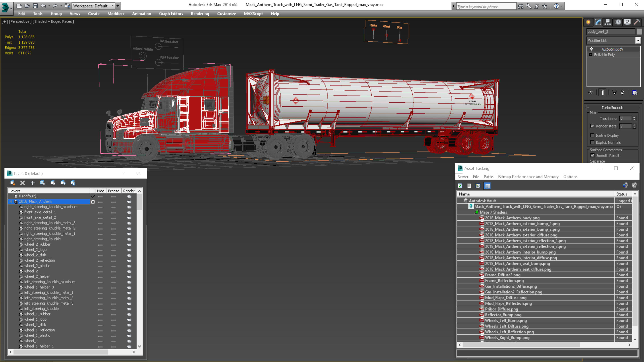
Task: Open the Rendering menu
Action: [200, 14]
